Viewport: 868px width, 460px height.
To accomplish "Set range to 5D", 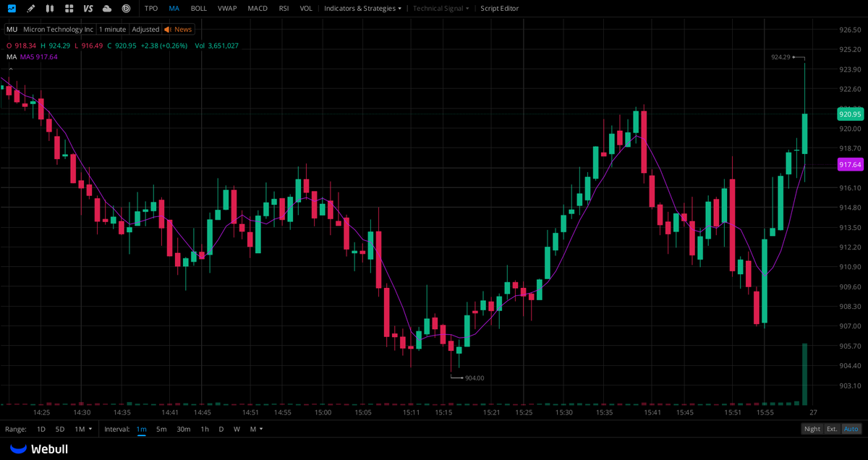I will (x=60, y=429).
